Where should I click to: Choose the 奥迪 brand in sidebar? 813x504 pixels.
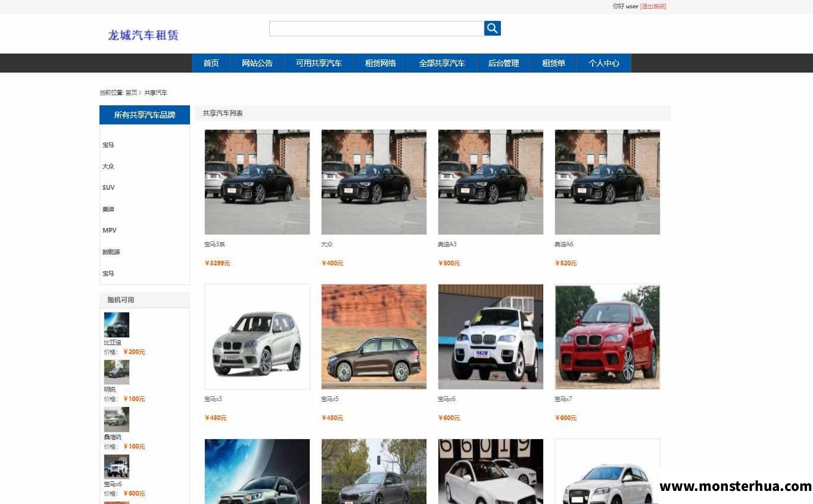click(x=108, y=209)
